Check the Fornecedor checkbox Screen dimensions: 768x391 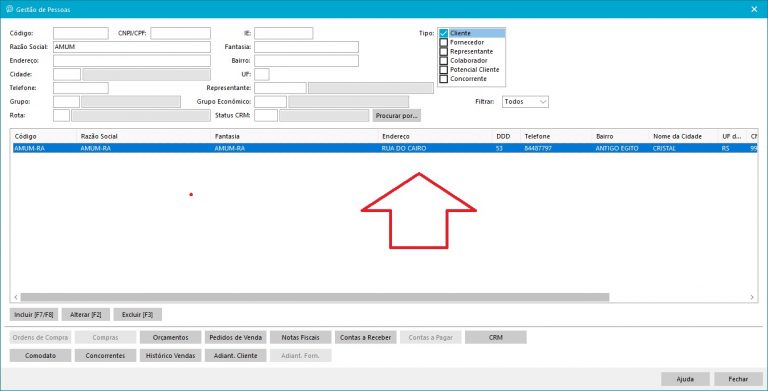click(x=443, y=43)
